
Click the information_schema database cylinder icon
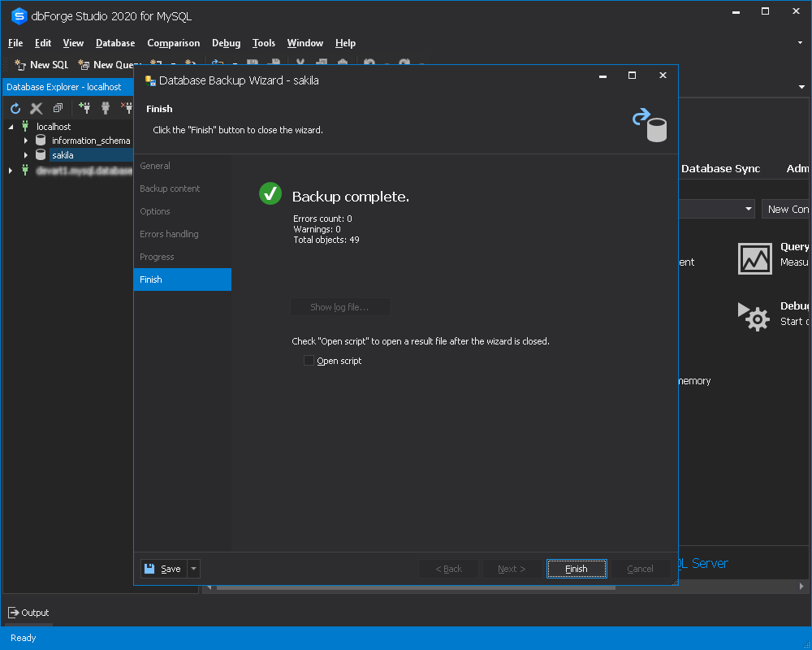pyautogui.click(x=41, y=140)
